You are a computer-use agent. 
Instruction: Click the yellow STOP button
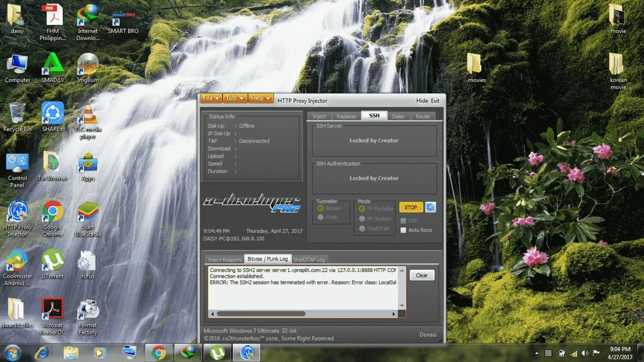411,208
